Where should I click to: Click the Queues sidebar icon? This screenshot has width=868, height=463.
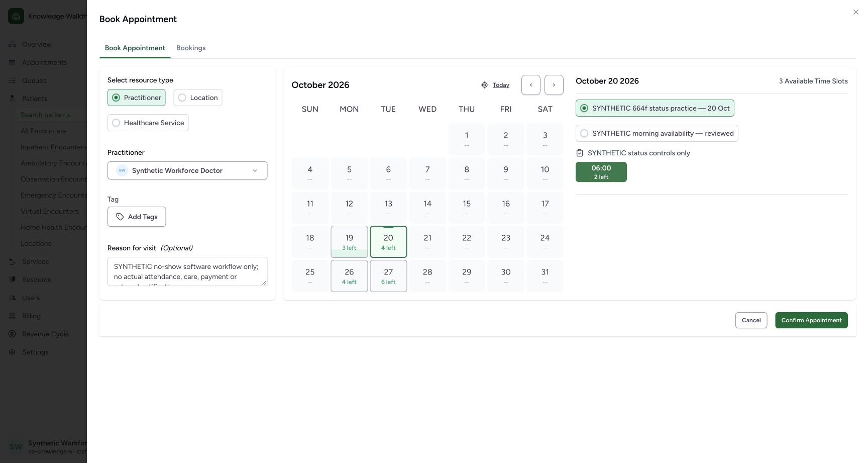pyautogui.click(x=12, y=80)
